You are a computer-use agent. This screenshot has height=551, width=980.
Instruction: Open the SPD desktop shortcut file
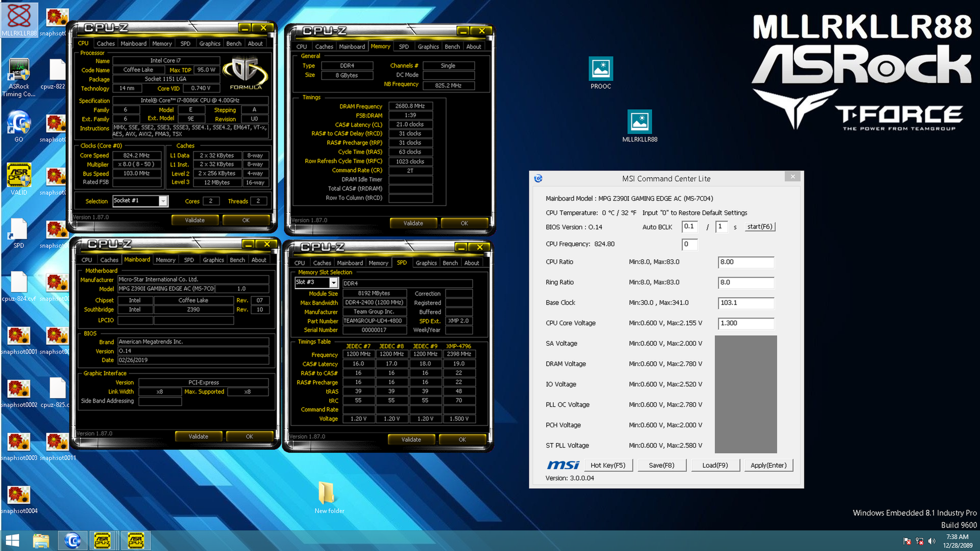click(x=19, y=234)
